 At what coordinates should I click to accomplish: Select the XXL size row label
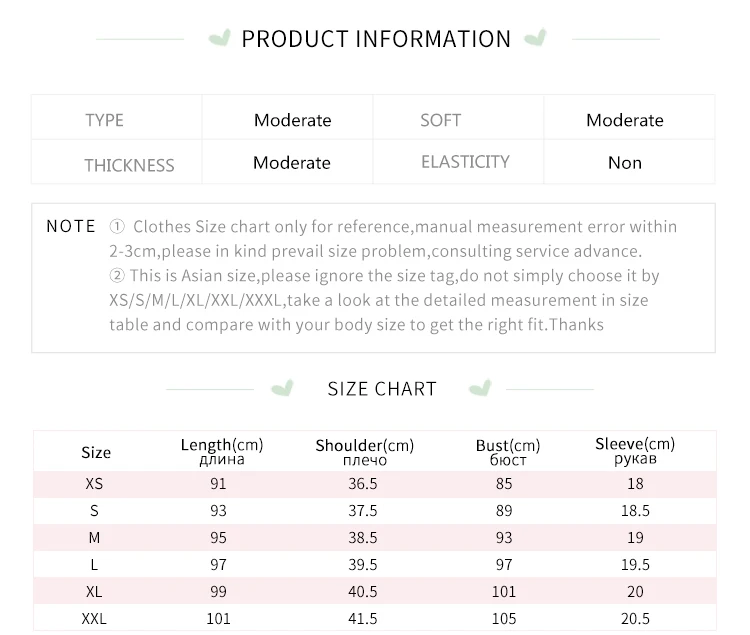point(94,619)
